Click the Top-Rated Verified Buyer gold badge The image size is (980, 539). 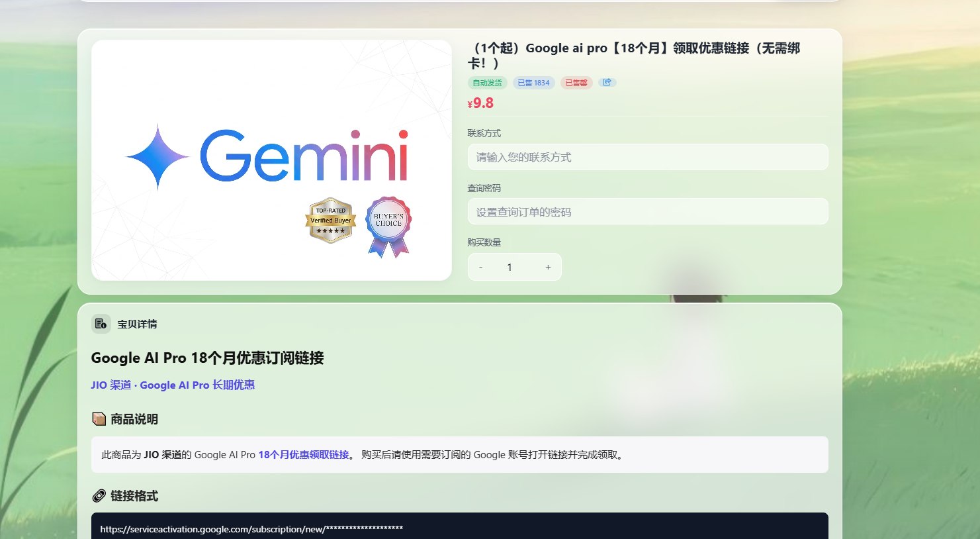331,220
